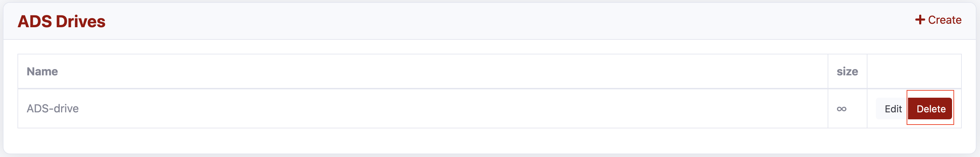Click blank space in Name header cell

(x=418, y=72)
